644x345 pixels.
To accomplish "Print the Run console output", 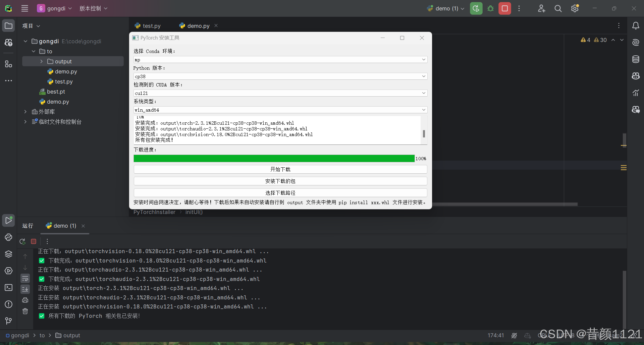I will coord(25,300).
